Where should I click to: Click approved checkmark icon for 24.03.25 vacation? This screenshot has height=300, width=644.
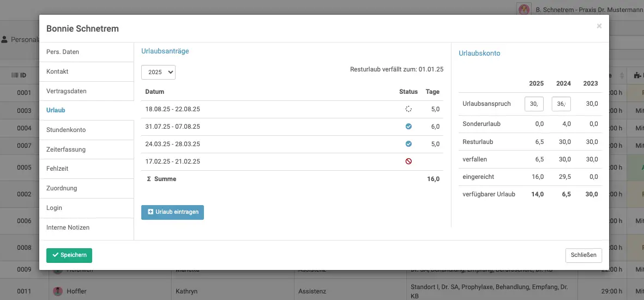coord(408,144)
